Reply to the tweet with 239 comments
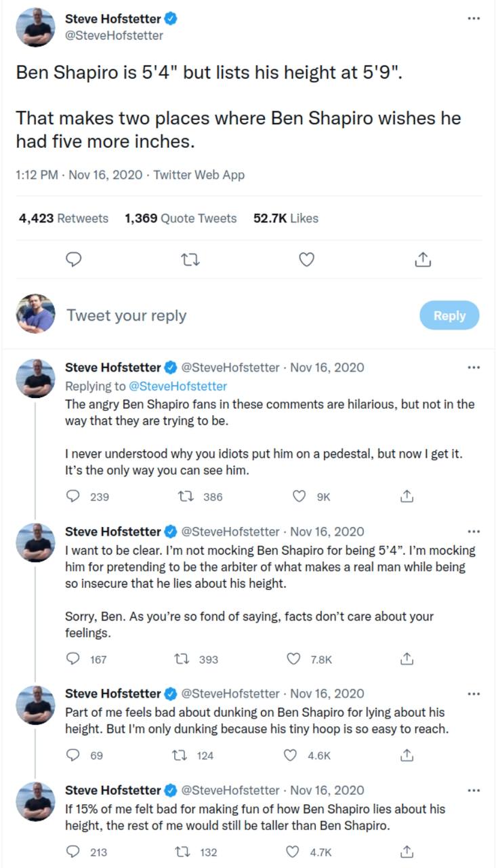The image size is (496, 868). point(75,496)
